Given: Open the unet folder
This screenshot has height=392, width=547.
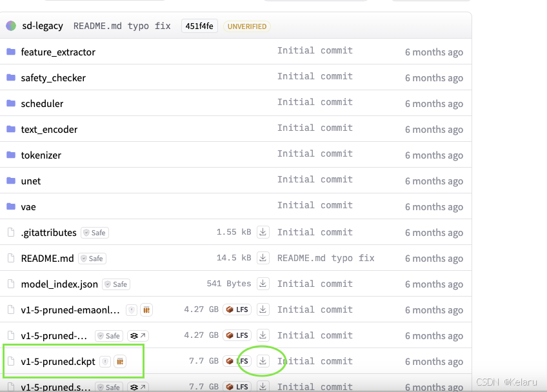Looking at the screenshot, I should pyautogui.click(x=30, y=181).
